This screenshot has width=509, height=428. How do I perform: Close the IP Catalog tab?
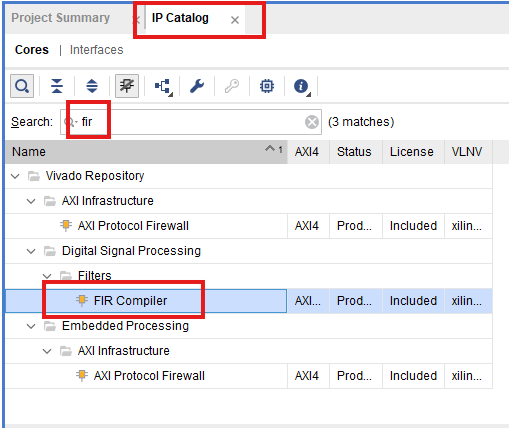click(235, 20)
